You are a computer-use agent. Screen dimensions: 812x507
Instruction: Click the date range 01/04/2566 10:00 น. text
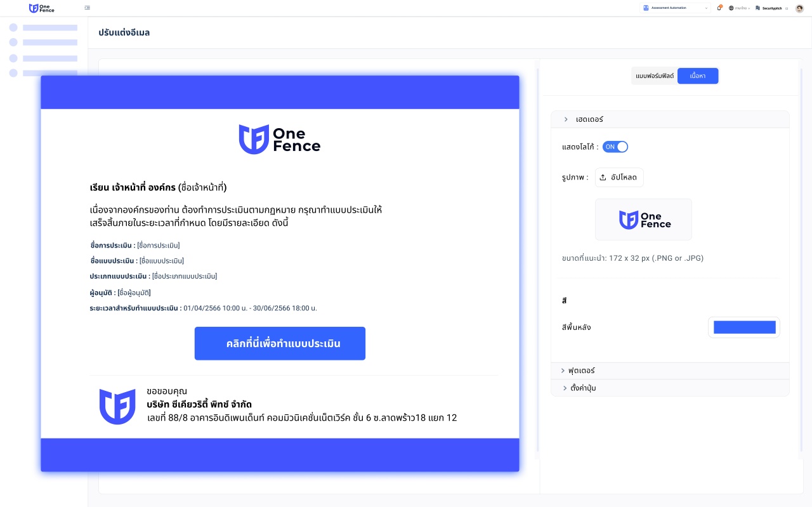click(250, 308)
